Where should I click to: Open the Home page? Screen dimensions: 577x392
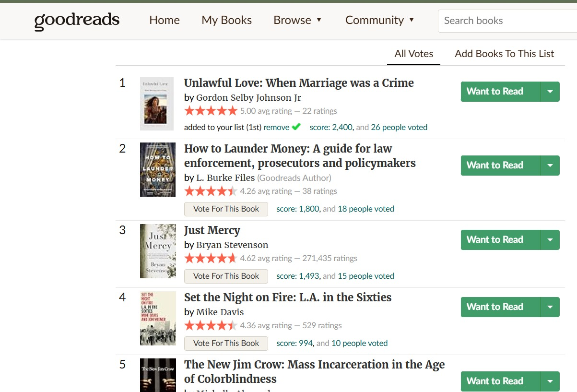click(165, 20)
